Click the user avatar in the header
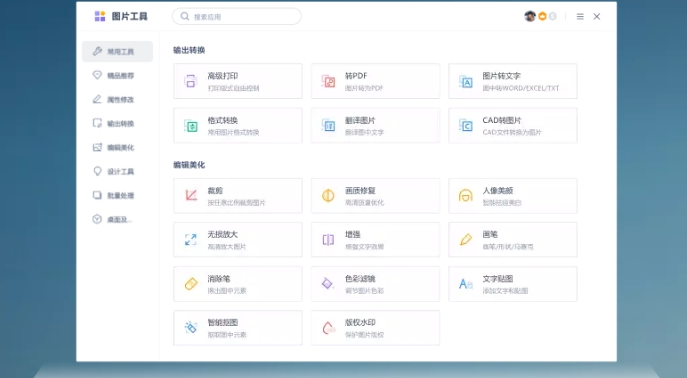The width and height of the screenshot is (687, 378). click(530, 16)
